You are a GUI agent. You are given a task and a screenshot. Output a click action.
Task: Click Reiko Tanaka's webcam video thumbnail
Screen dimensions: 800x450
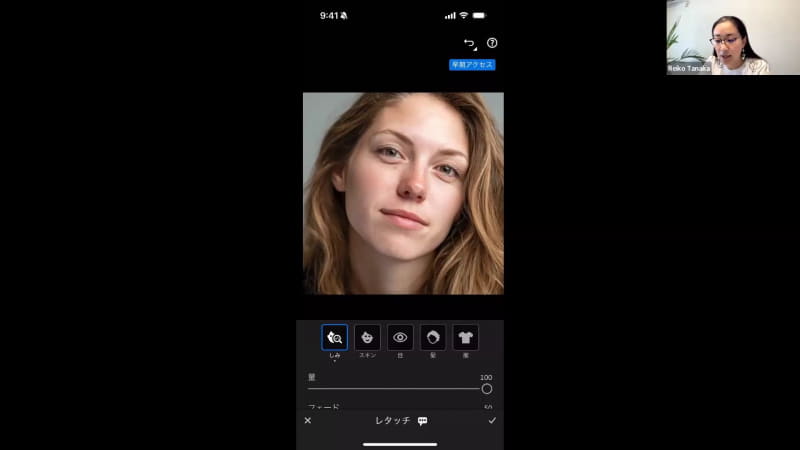tap(733, 37)
